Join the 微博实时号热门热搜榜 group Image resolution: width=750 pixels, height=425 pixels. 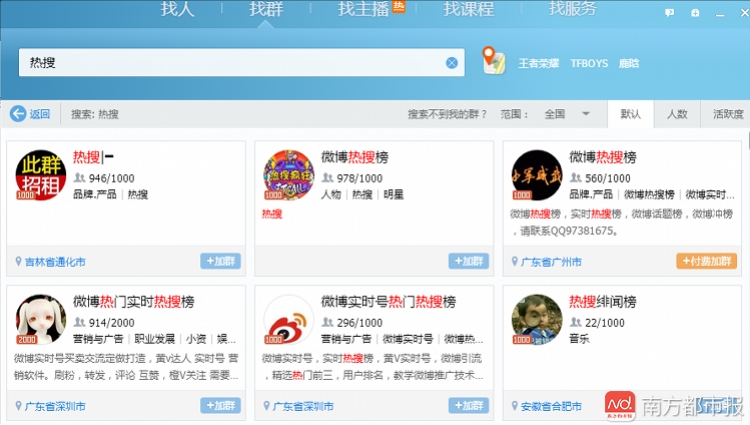469,405
